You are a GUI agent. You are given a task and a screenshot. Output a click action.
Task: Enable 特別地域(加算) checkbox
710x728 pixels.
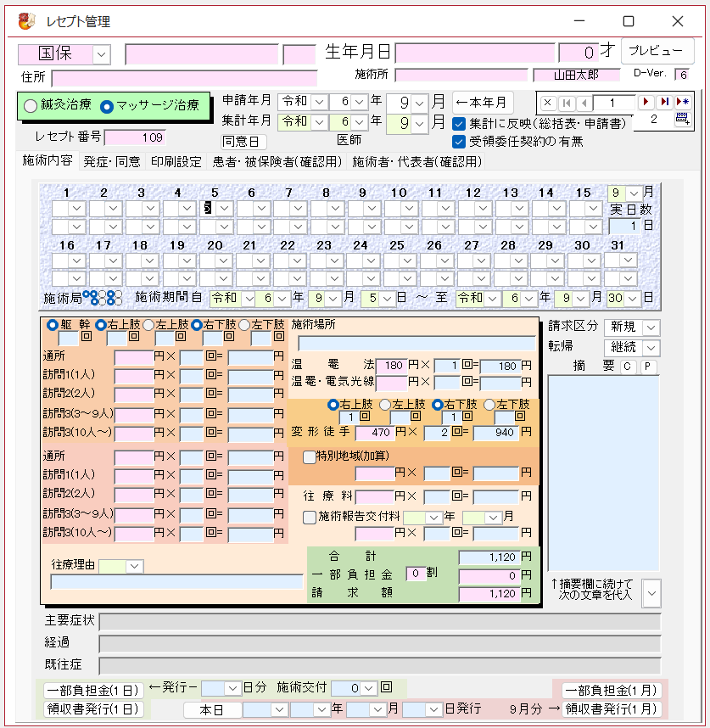(x=310, y=456)
